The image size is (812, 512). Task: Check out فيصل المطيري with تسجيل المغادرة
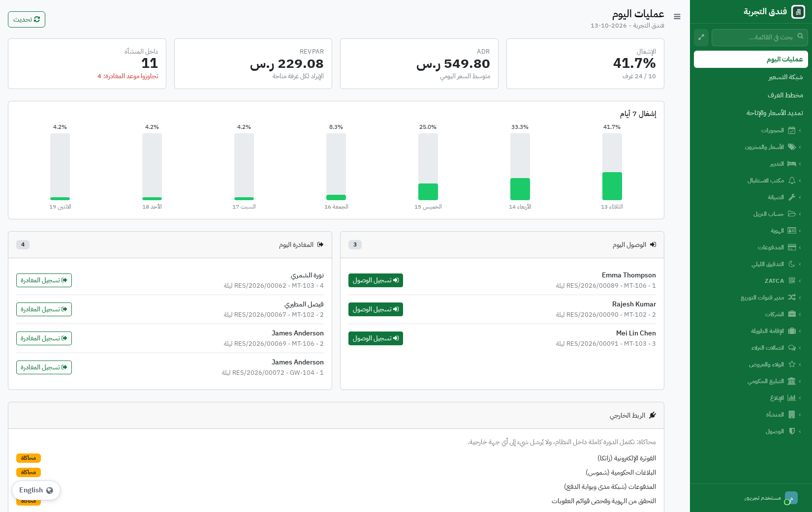pos(44,309)
